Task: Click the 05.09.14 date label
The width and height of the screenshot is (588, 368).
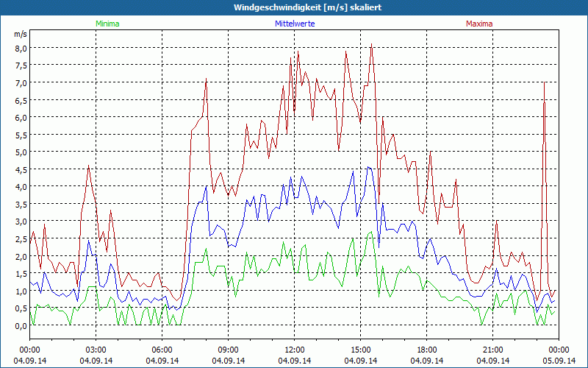Action: (x=559, y=361)
